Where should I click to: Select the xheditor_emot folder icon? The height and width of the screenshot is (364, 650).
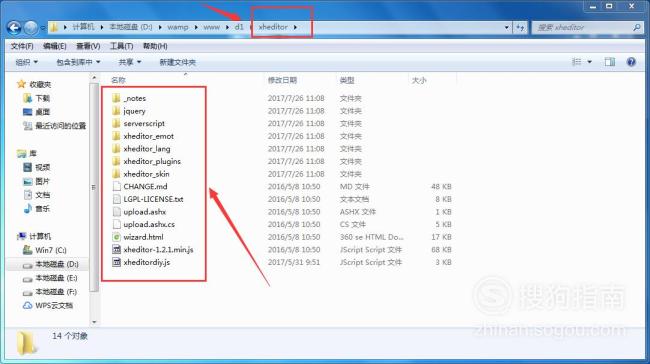(116, 136)
